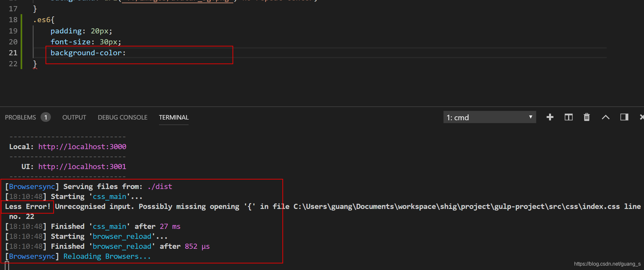The height and width of the screenshot is (270, 644).
Task: Open the http://localhost:3001 UI link
Action: click(x=82, y=166)
